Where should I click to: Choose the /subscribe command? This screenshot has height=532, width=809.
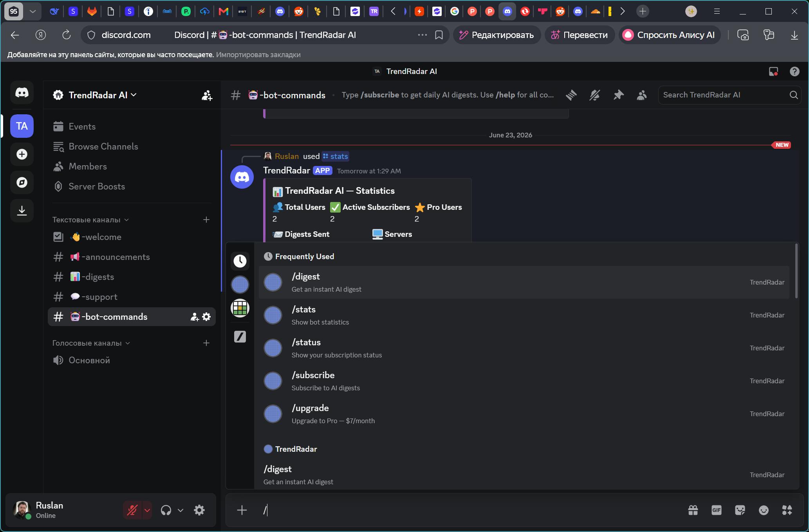pyautogui.click(x=524, y=381)
